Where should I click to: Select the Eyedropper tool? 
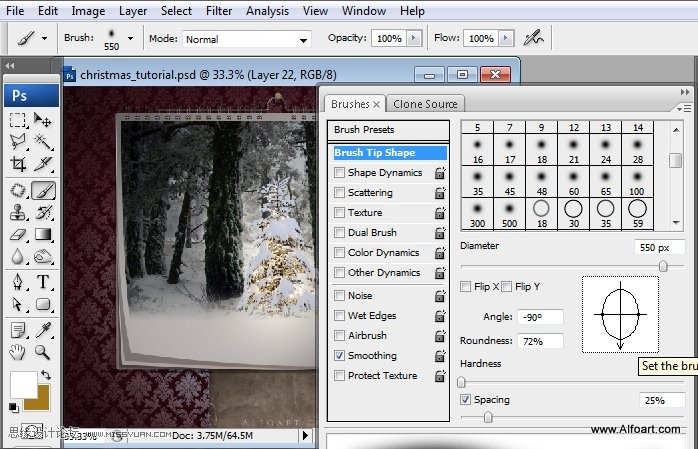43,331
